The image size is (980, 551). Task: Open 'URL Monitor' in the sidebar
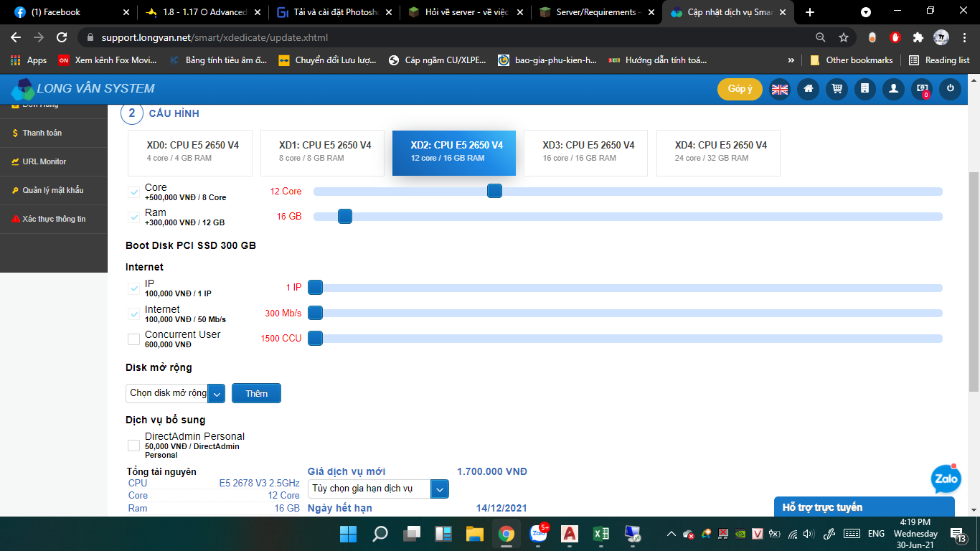54,161
